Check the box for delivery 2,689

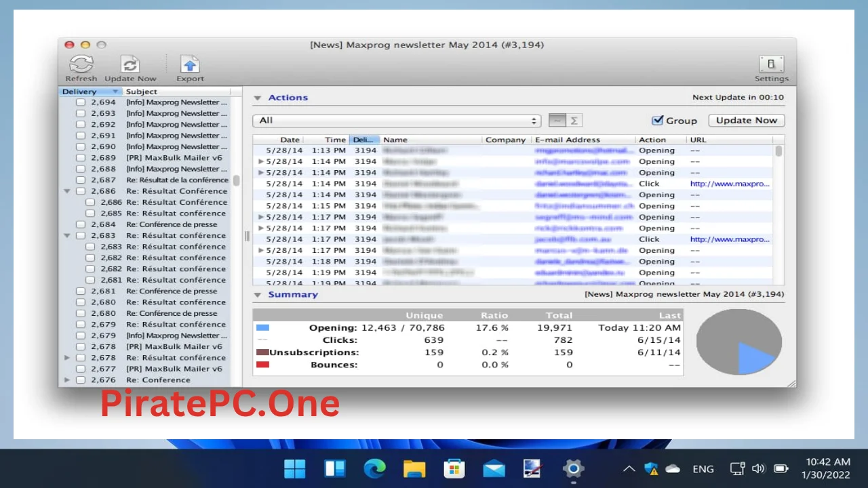coord(81,157)
